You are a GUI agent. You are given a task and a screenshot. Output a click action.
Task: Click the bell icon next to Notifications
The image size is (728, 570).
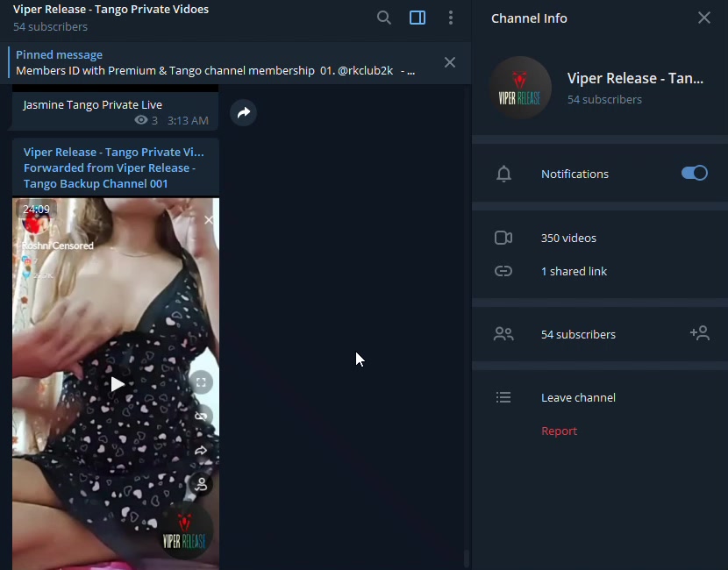tap(503, 174)
